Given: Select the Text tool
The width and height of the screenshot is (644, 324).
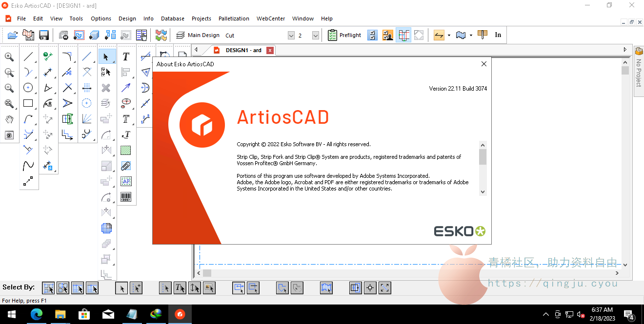Looking at the screenshot, I should 126,57.
